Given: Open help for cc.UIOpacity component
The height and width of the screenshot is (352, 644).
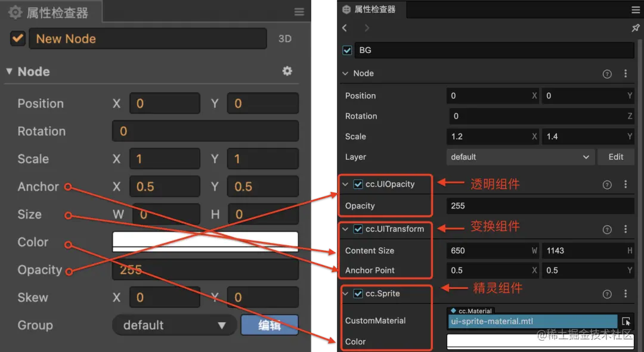Looking at the screenshot, I should pyautogui.click(x=607, y=185).
